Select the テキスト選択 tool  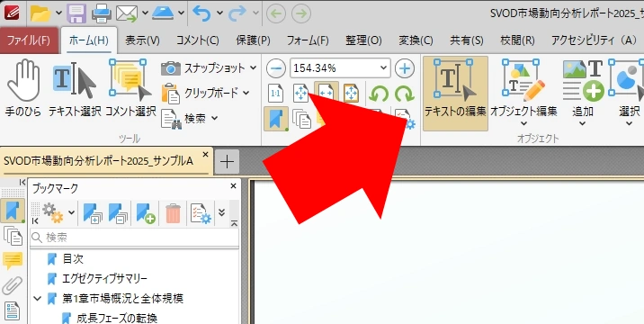(75, 88)
